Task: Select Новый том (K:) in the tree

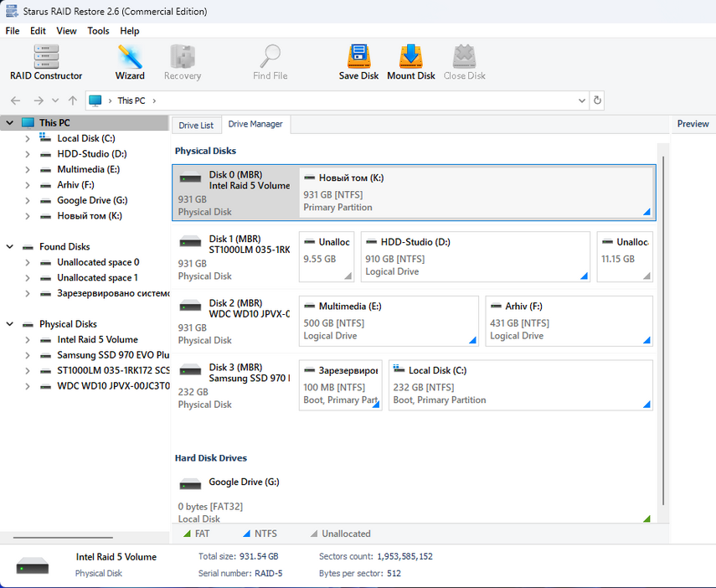Action: pyautogui.click(x=90, y=216)
